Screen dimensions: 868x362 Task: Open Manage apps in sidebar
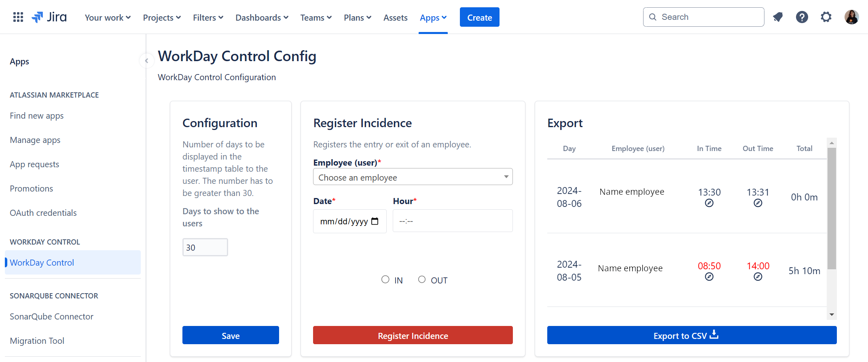(35, 140)
